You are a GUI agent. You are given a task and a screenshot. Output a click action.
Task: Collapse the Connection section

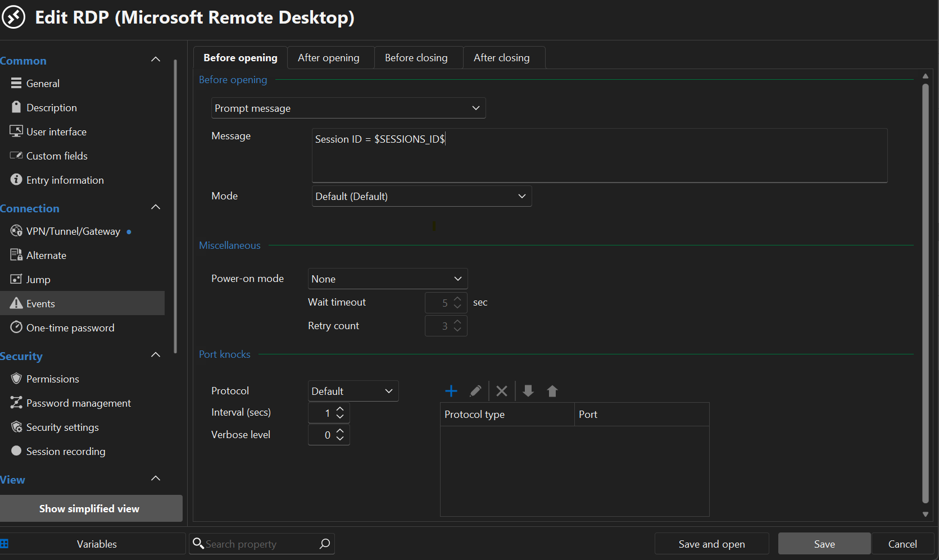[x=156, y=207]
